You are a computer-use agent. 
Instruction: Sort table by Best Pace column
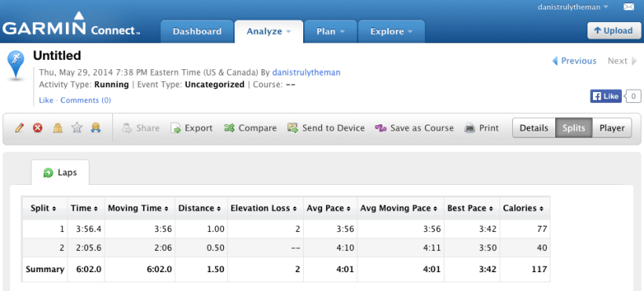tap(472, 208)
